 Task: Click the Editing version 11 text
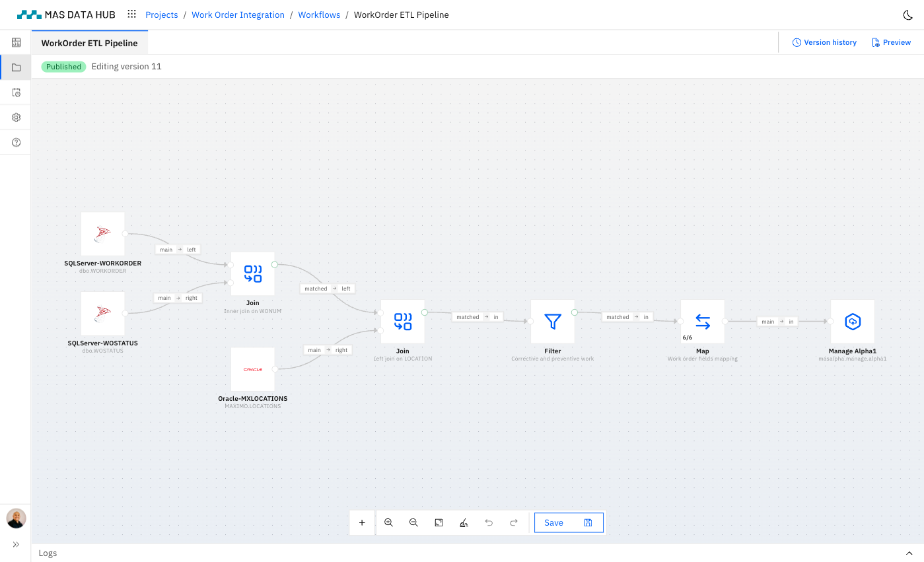pyautogui.click(x=126, y=67)
